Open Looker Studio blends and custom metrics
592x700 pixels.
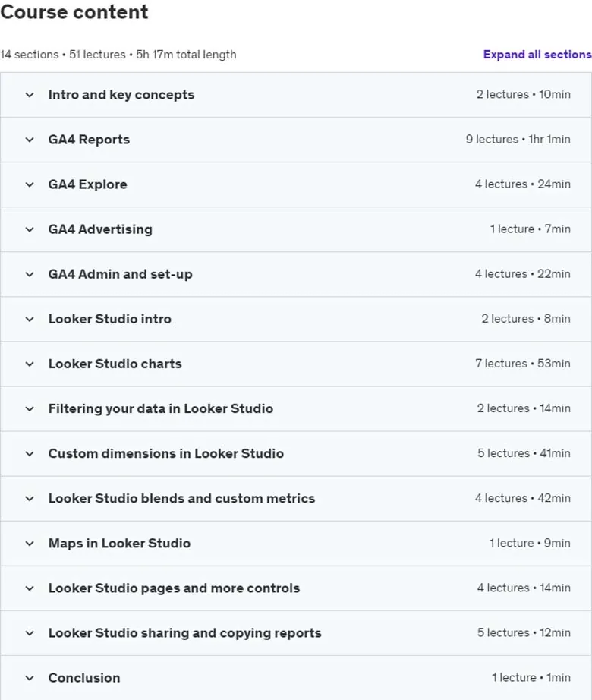click(x=181, y=498)
